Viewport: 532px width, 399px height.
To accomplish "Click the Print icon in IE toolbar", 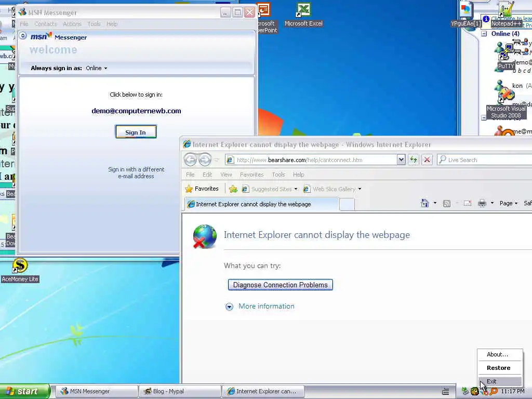I will [x=482, y=203].
